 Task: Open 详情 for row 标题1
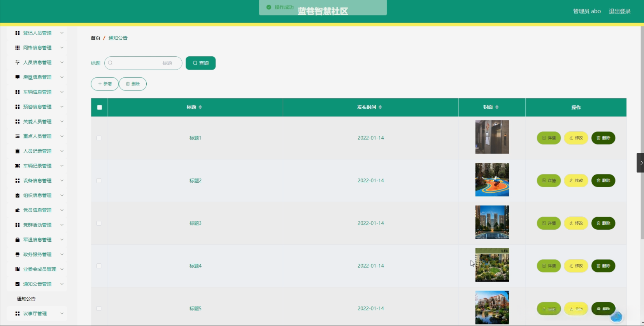coord(549,138)
